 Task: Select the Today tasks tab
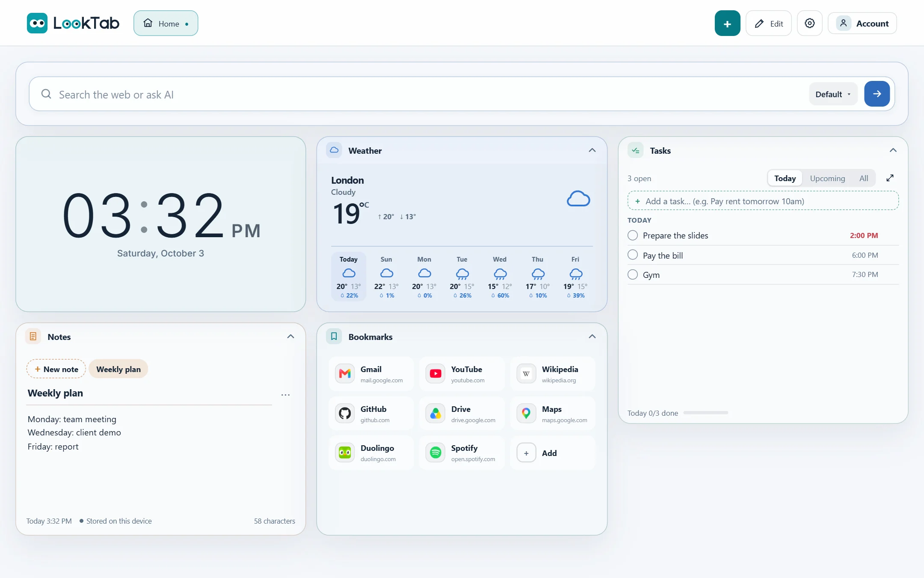(x=785, y=178)
